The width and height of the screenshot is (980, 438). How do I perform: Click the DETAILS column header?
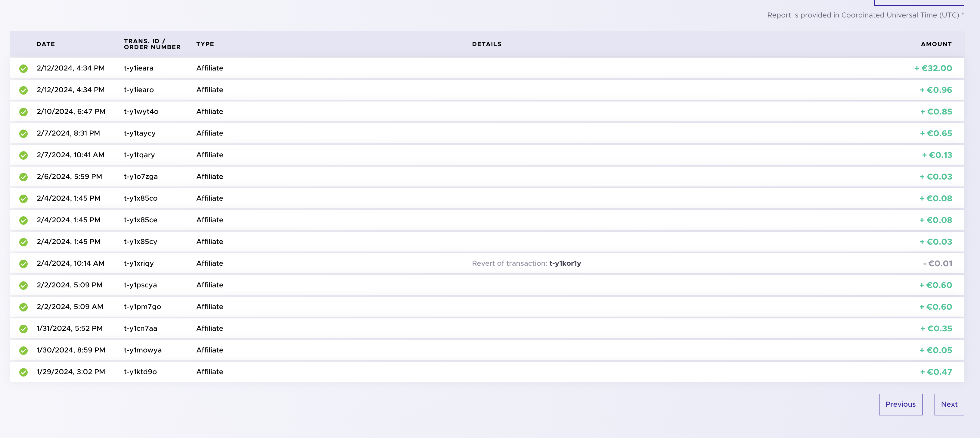[x=487, y=44]
